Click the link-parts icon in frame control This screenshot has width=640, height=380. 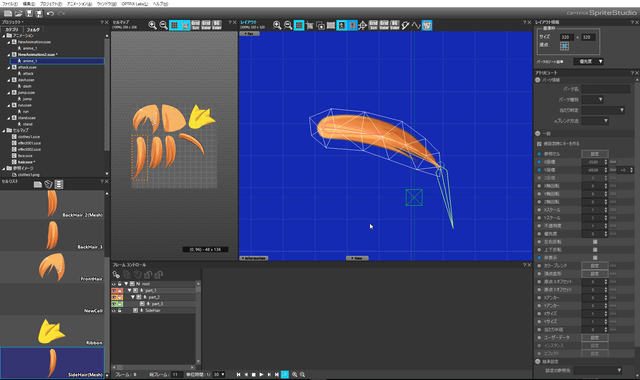point(116,275)
